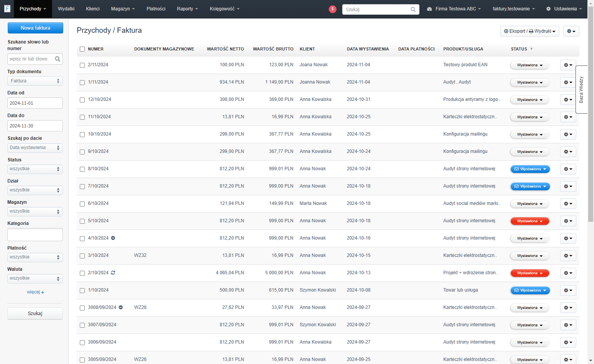Click the Kategoria input field
The width and height of the screenshot is (594, 364).
pyautogui.click(x=35, y=235)
